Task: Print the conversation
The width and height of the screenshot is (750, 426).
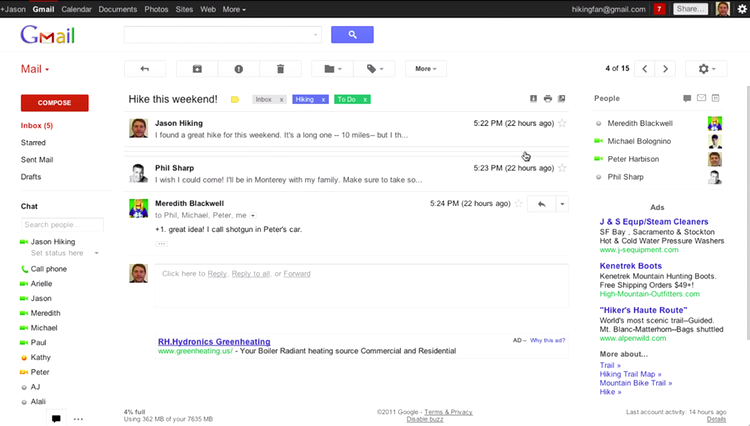Action: click(548, 98)
